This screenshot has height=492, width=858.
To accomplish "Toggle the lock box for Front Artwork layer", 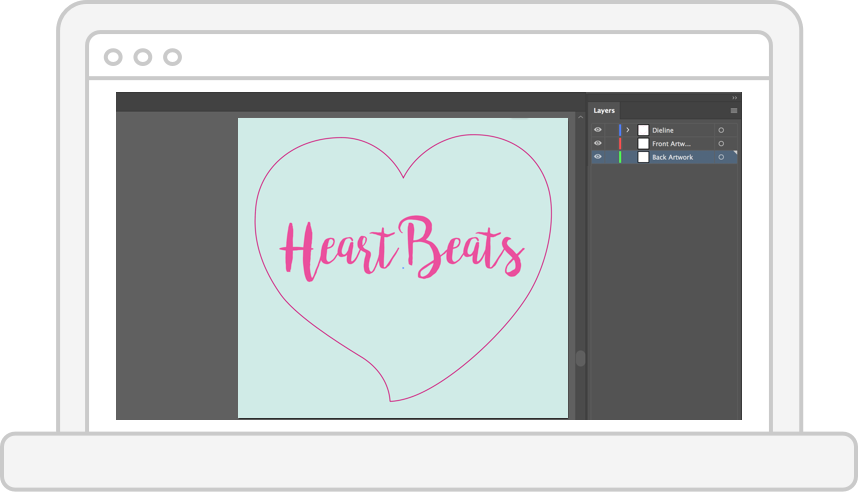I will click(x=610, y=144).
